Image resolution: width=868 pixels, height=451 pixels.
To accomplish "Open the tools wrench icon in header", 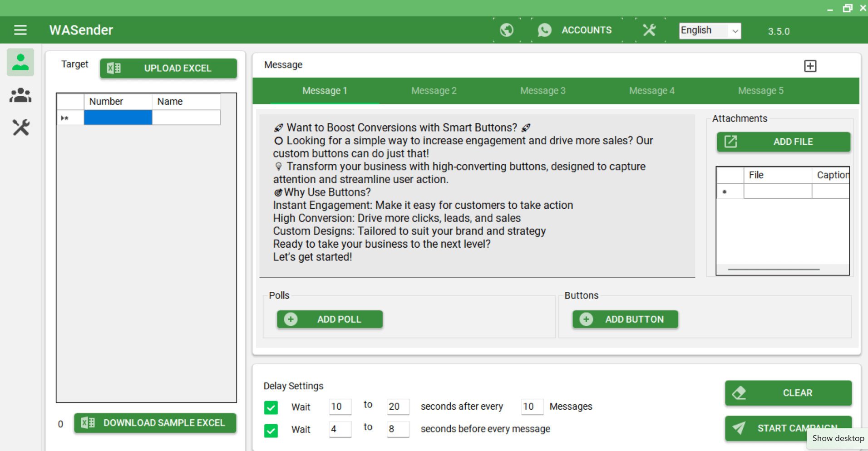I will pyautogui.click(x=650, y=30).
